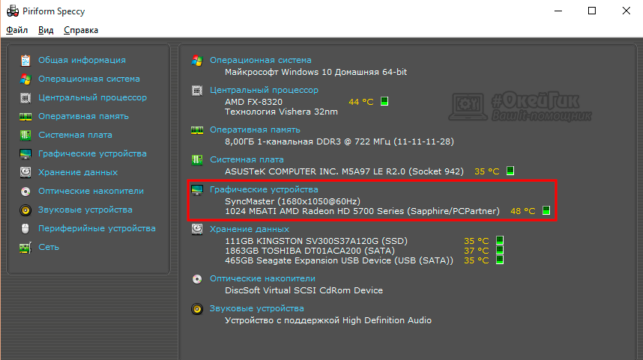Click the CPU icon beside Центральный процессор in sidebar

click(25, 98)
